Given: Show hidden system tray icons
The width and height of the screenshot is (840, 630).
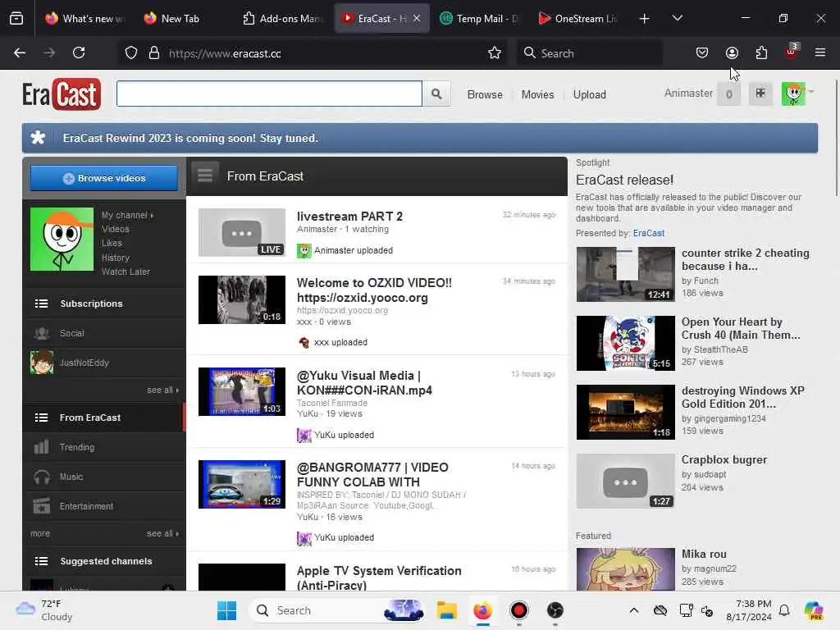Looking at the screenshot, I should tap(634, 610).
